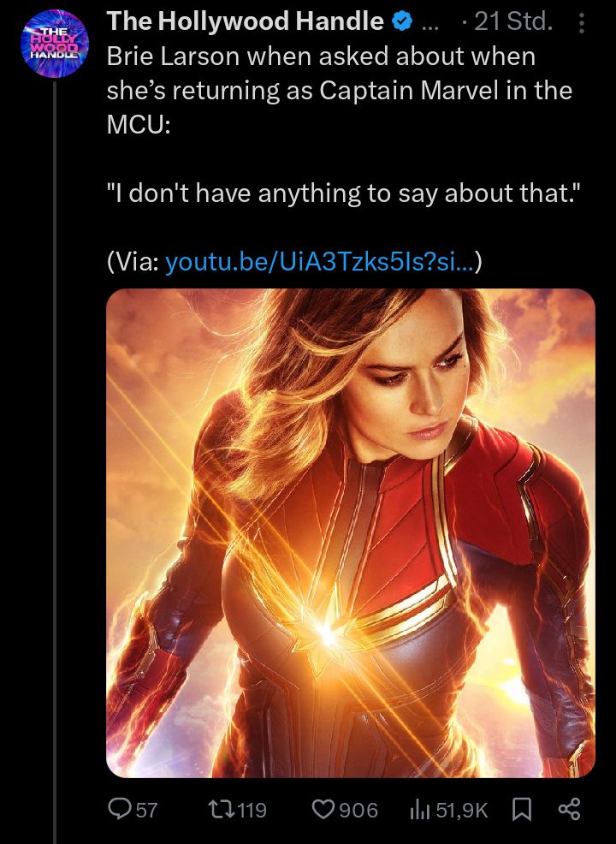
Task: Click the 57 replies count
Action: 146,810
